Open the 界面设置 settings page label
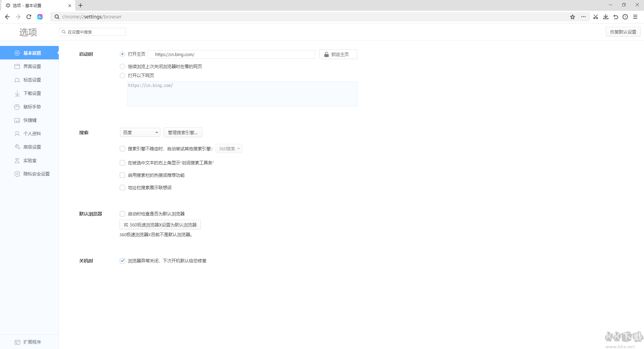Image resolution: width=644 pixels, height=349 pixels. 32,66
